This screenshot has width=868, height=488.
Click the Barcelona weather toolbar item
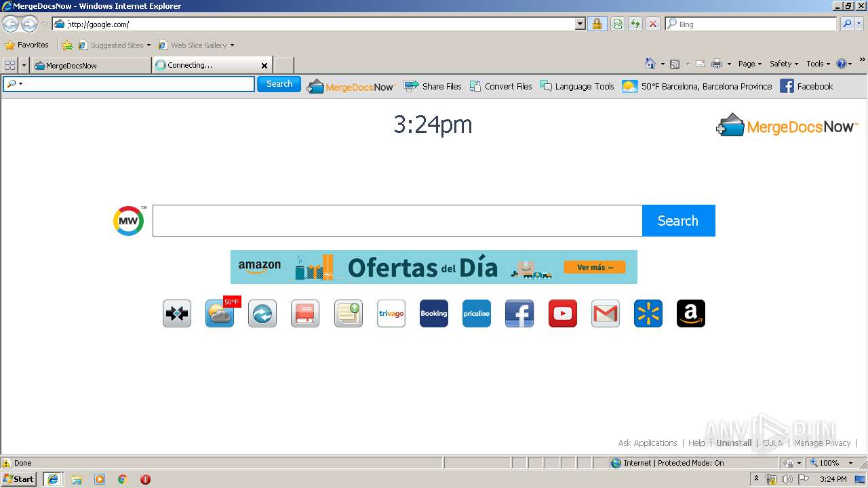coord(697,86)
